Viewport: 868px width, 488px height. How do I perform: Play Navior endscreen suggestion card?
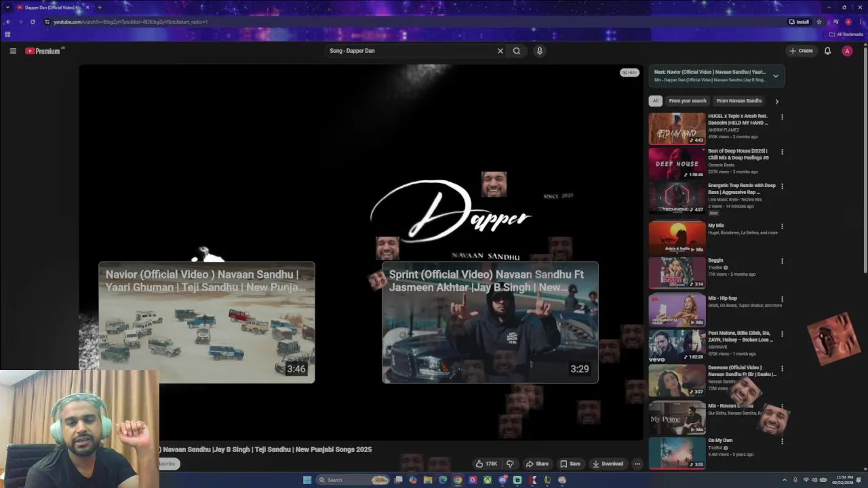coord(207,323)
